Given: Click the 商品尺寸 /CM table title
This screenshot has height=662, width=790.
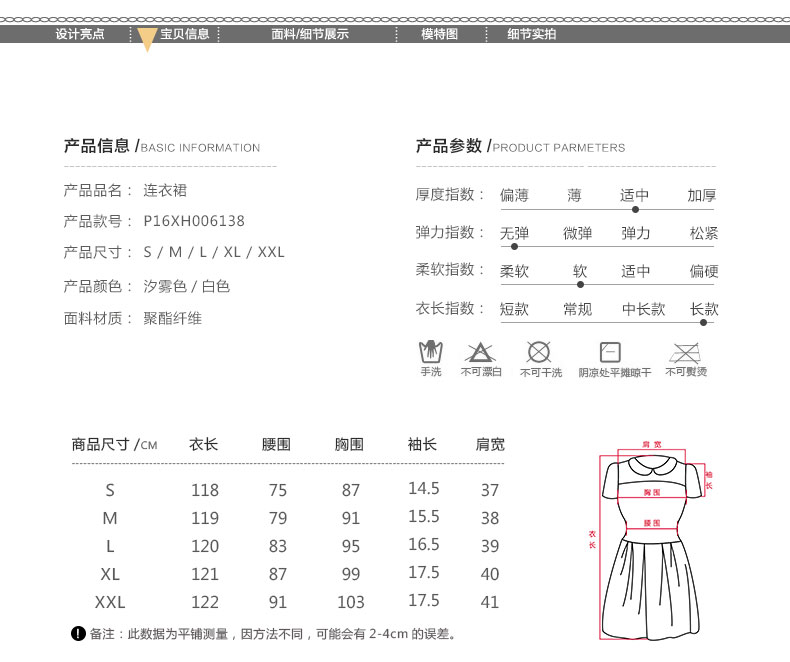Looking at the screenshot, I should tap(114, 444).
